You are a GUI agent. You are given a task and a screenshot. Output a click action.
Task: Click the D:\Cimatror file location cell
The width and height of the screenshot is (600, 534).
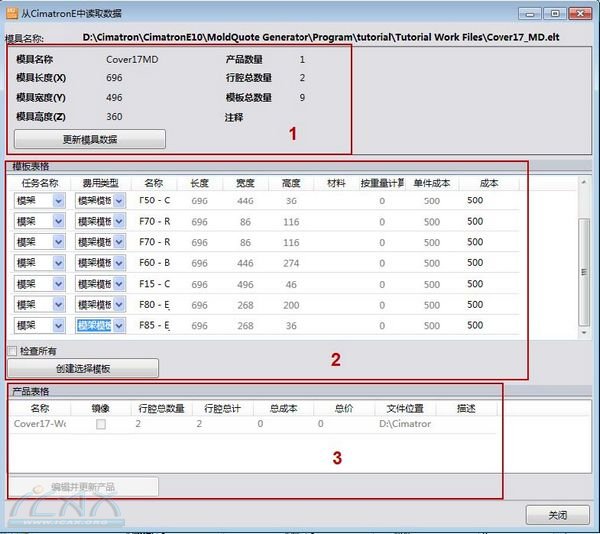point(405,424)
